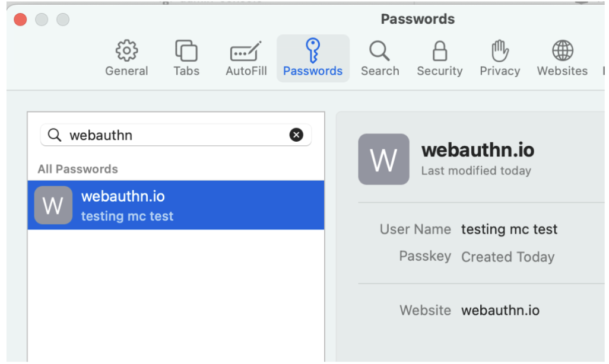Click the large W avatar in details
The height and width of the screenshot is (364, 609).
coord(383,159)
